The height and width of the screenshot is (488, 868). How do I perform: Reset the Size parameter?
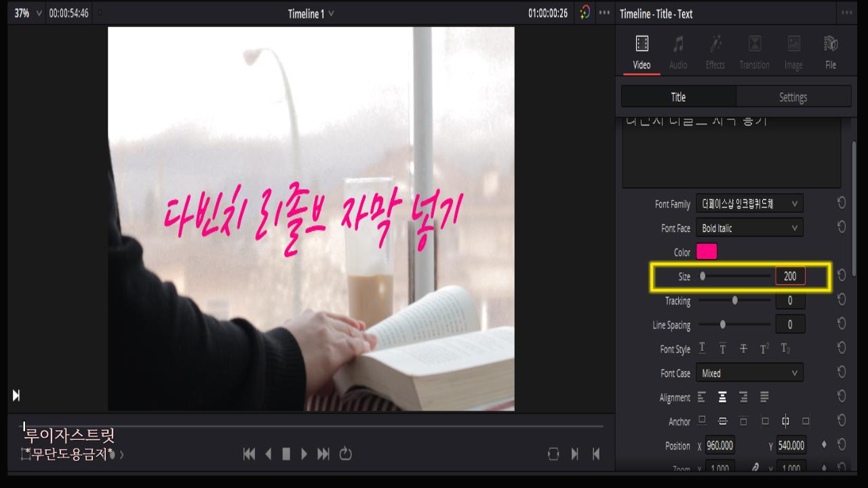pyautogui.click(x=841, y=275)
